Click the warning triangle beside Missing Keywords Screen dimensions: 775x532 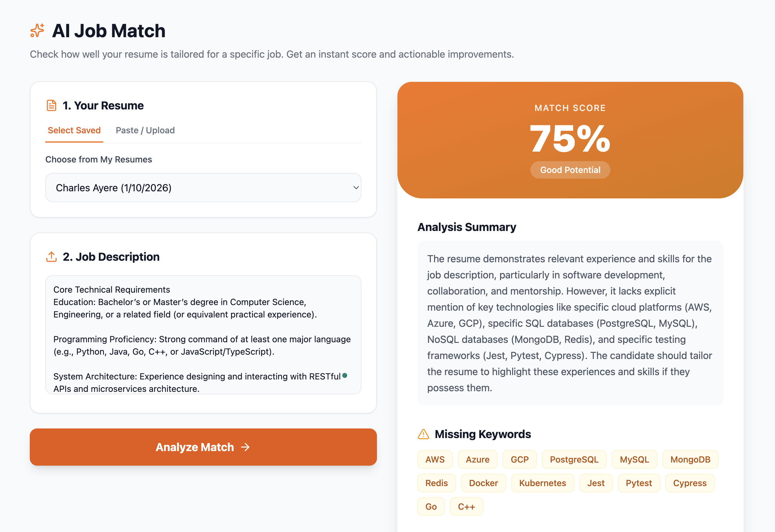(x=423, y=434)
